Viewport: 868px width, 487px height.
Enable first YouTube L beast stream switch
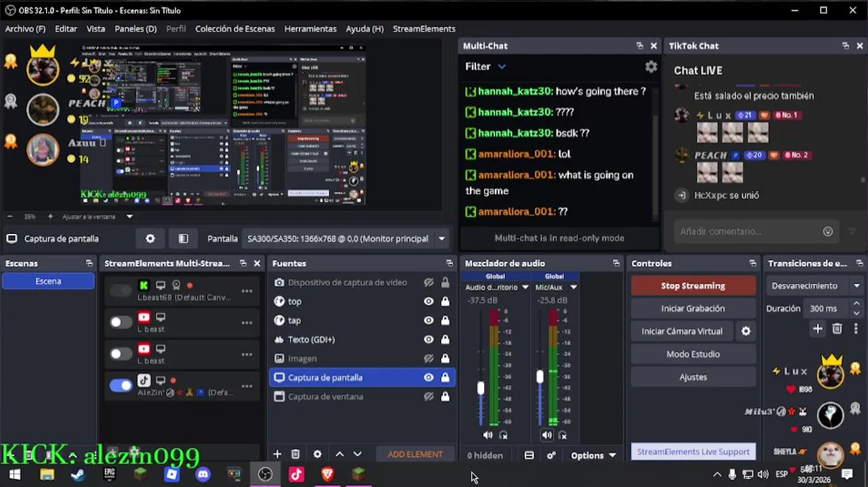pyautogui.click(x=121, y=322)
